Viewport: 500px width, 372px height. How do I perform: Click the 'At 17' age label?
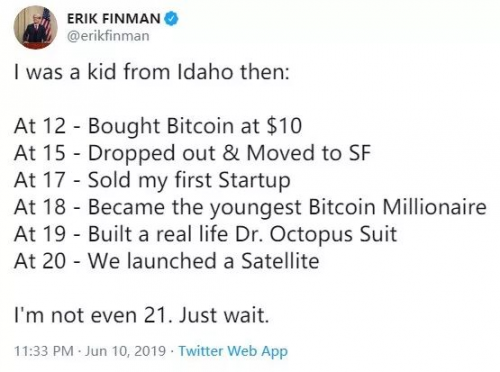(40, 180)
